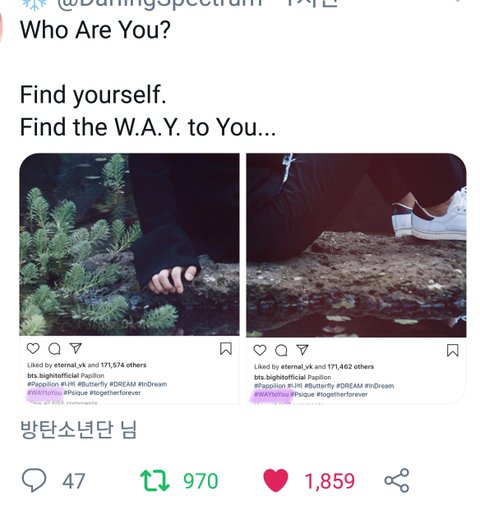480x514 pixels.
Task: Toggle bookmark on right Instagram post
Action: pyautogui.click(x=452, y=350)
